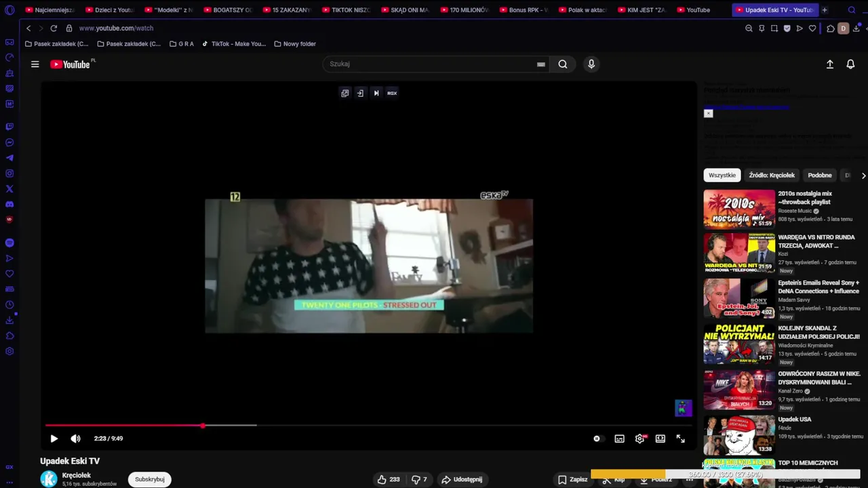Save the video with Zapisz
Screen dimensions: 868x488
[573, 479]
